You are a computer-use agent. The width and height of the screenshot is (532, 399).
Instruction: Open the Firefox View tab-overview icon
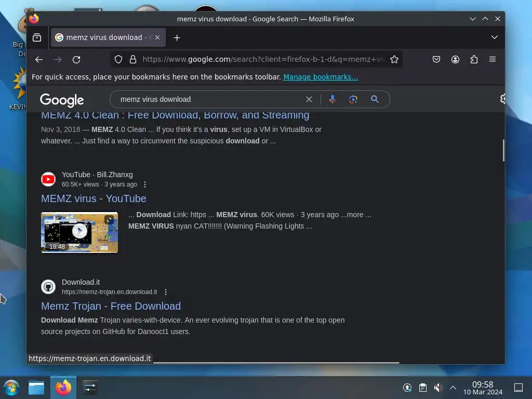[x=37, y=37]
